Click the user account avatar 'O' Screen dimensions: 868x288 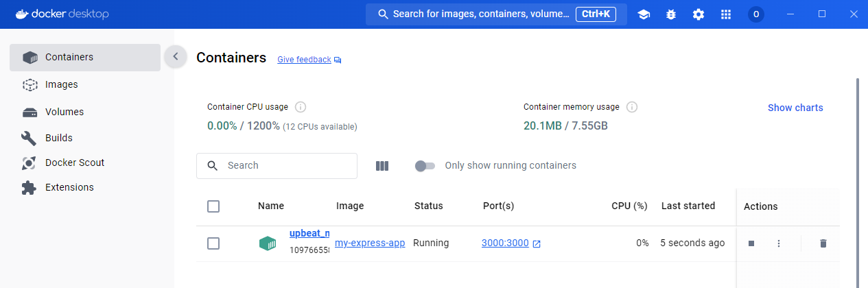pyautogui.click(x=756, y=14)
